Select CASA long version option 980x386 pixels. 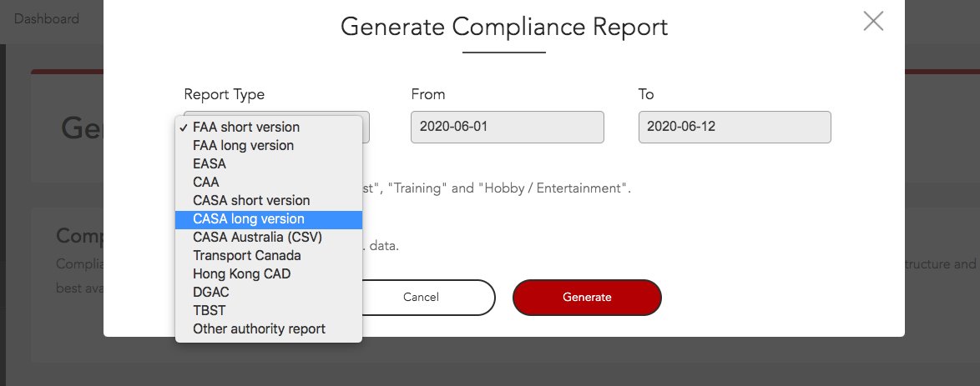pyautogui.click(x=269, y=219)
